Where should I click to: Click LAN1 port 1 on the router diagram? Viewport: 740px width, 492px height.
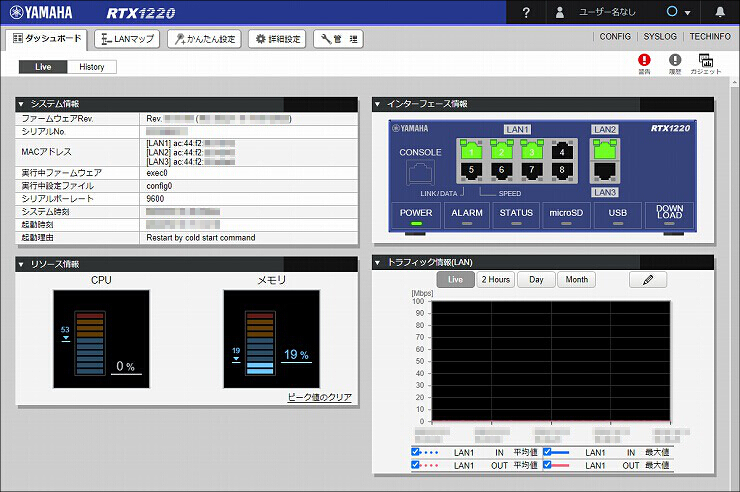[x=471, y=150]
